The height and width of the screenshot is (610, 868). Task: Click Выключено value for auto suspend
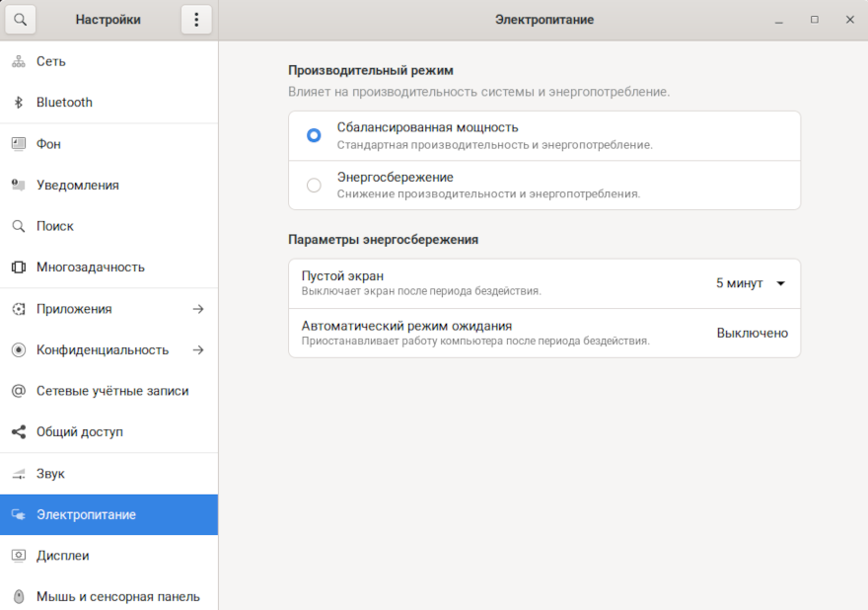[752, 333]
